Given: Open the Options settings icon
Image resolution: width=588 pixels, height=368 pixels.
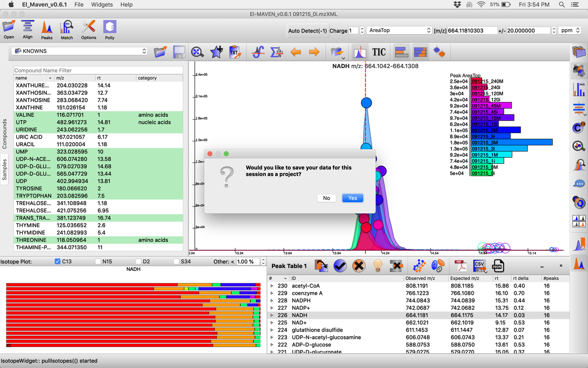Looking at the screenshot, I should tap(89, 27).
